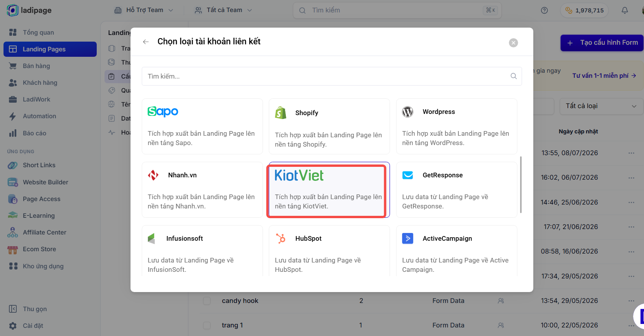The width and height of the screenshot is (644, 336).
Task: Click the search magnifier icon in dialog
Action: [x=513, y=76]
